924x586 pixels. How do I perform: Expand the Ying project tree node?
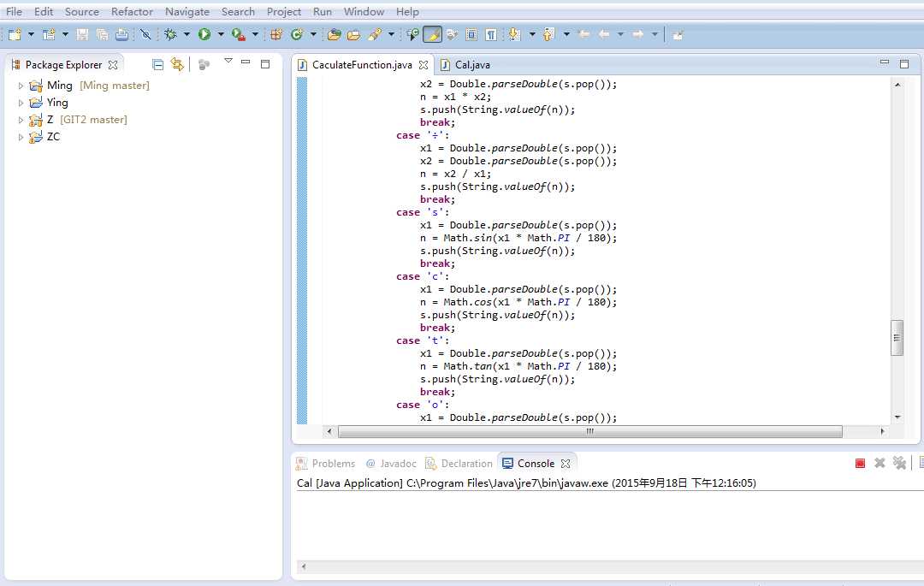(21, 103)
